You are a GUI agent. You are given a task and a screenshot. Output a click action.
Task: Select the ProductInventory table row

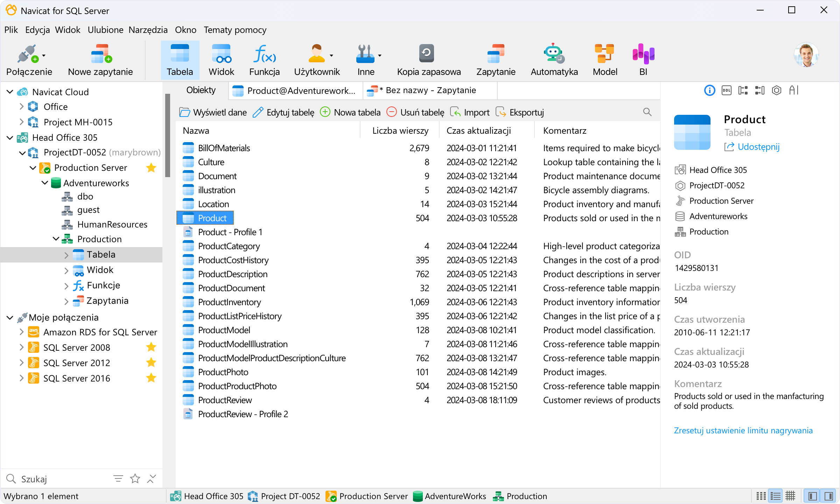(418, 302)
